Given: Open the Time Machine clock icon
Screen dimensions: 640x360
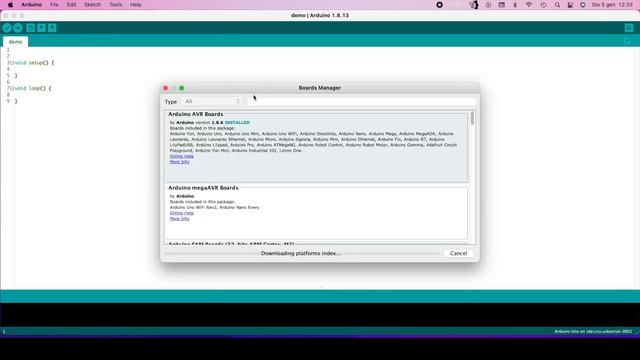Looking at the screenshot, I should click(543, 5).
